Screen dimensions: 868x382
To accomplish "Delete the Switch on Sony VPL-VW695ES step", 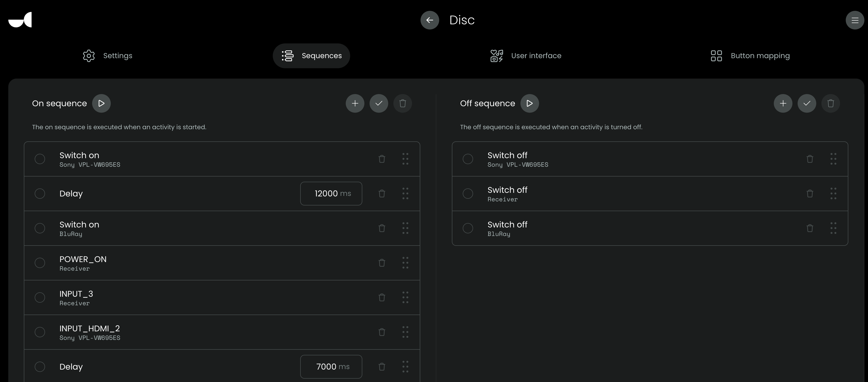I will click(x=382, y=159).
